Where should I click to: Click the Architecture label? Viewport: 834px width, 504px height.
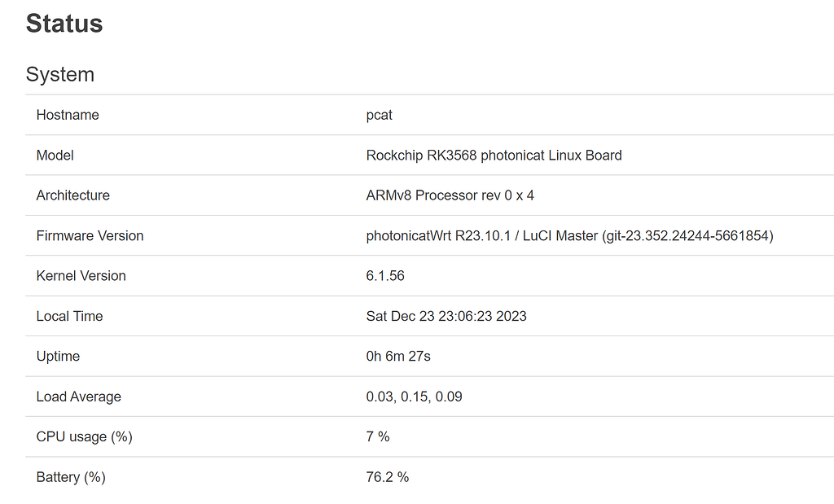click(72, 195)
